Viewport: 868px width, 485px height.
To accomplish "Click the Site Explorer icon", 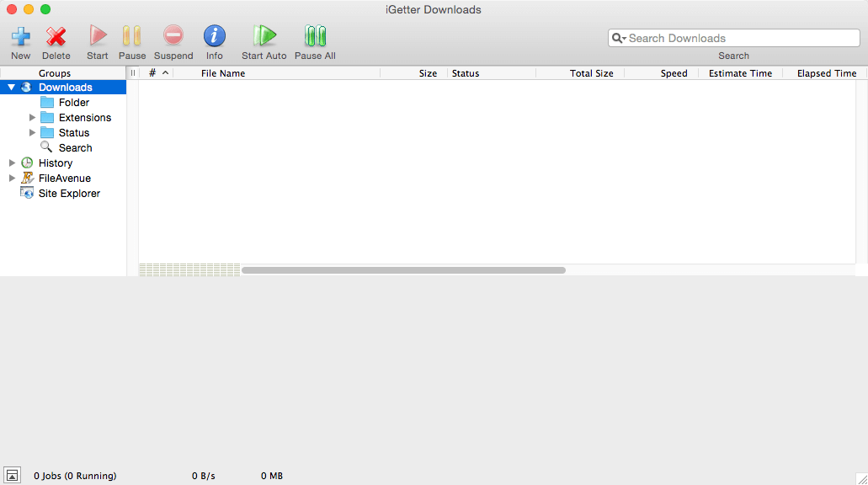I will point(27,193).
